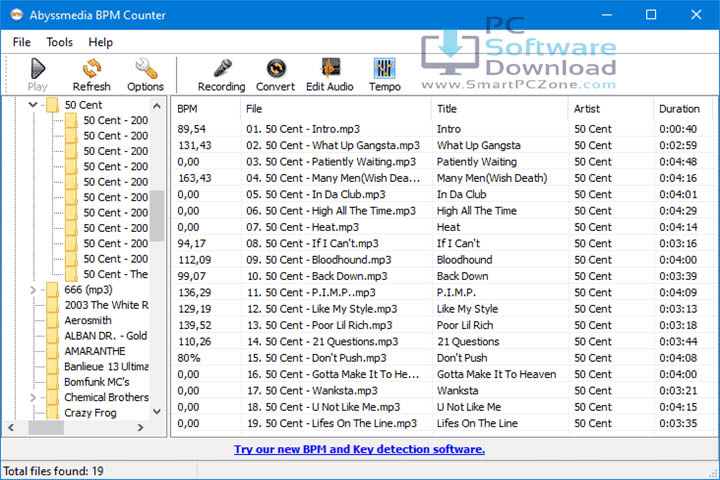
Task: Expand the 666 (mp3) folder node
Action: pyautogui.click(x=33, y=290)
